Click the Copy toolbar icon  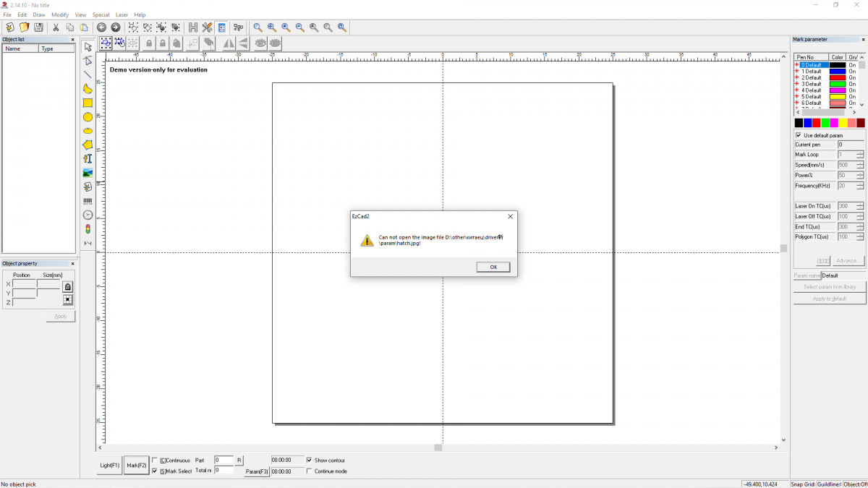70,27
